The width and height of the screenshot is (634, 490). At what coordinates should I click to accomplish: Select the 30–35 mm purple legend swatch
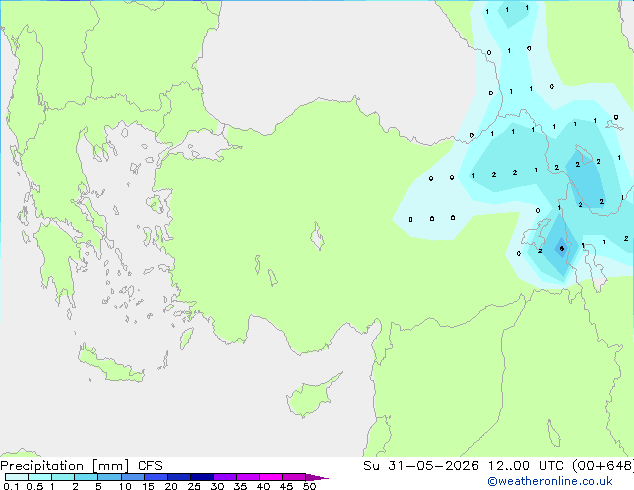click(225, 477)
